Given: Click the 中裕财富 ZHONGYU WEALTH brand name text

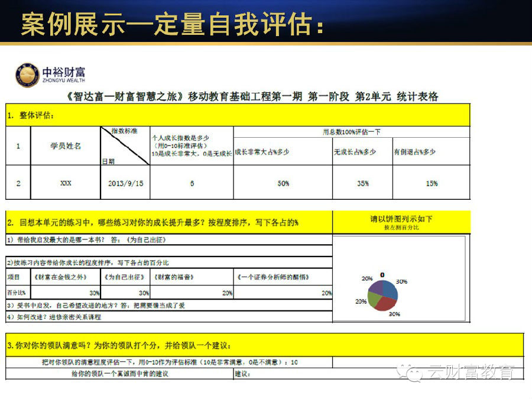Looking at the screenshot, I should [64, 74].
